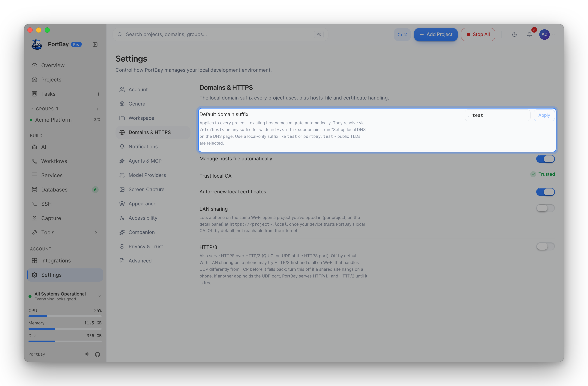Image resolution: width=588 pixels, height=386 pixels.
Task: Select General settings tab
Action: (153, 104)
